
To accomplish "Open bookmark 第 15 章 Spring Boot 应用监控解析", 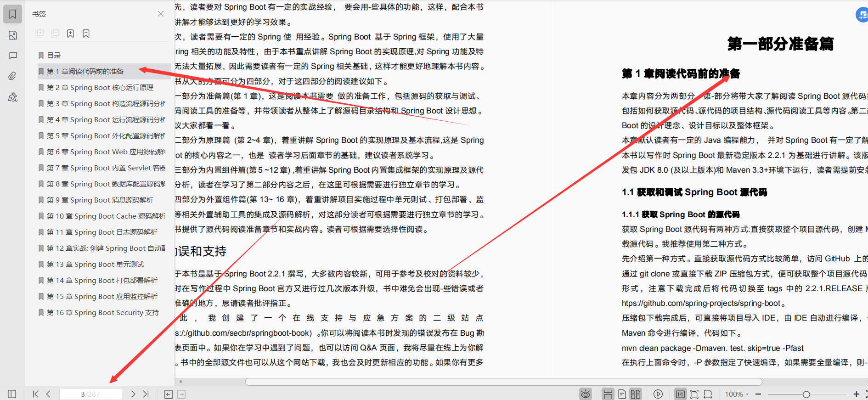I will [102, 296].
